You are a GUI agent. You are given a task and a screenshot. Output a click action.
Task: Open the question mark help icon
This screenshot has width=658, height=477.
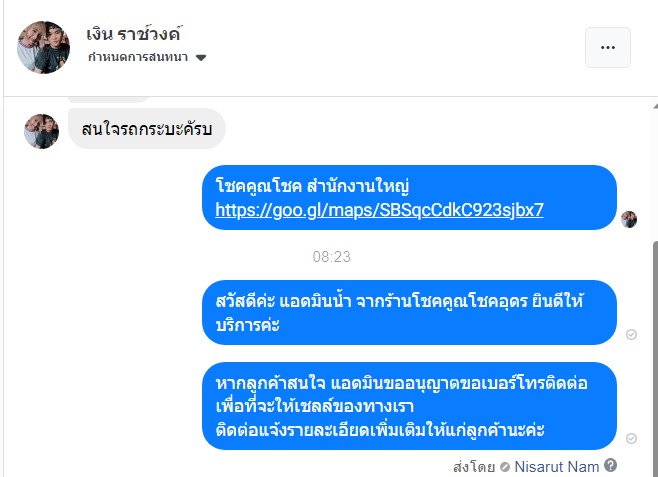coord(611,465)
